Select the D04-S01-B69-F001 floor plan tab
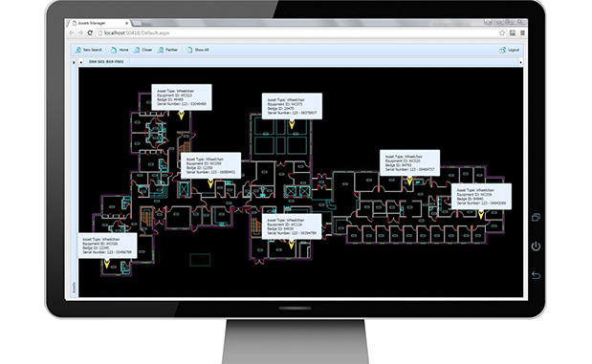This screenshot has width=592, height=364. tap(106, 61)
